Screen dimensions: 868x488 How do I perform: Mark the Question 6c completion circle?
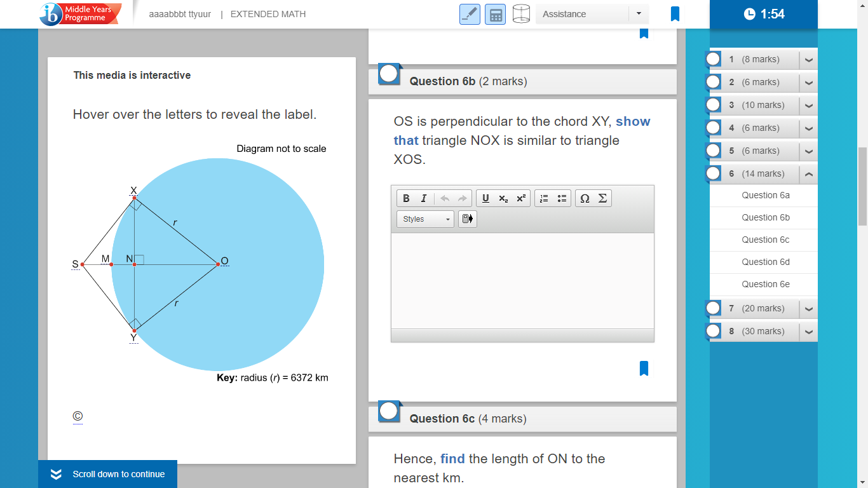coord(389,412)
